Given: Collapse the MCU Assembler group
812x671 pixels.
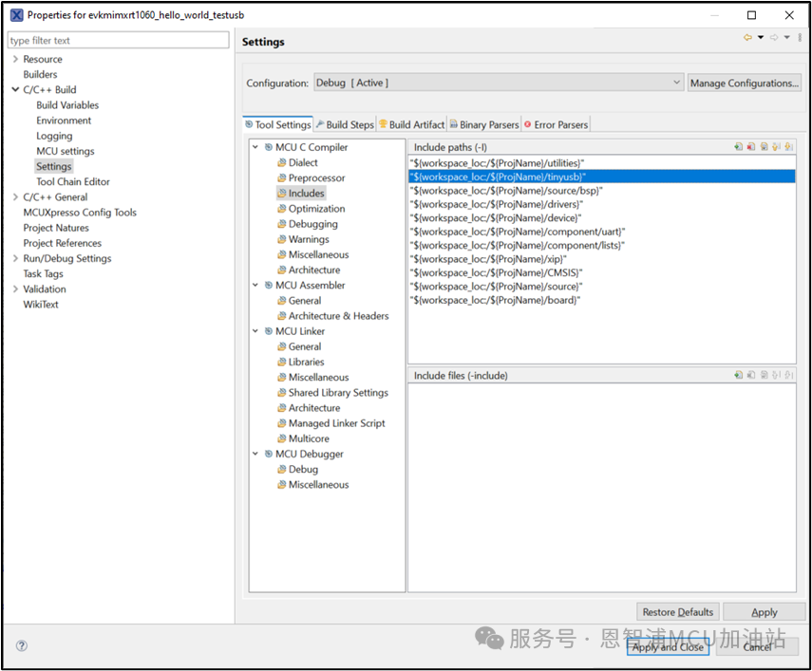Looking at the screenshot, I should click(x=255, y=285).
